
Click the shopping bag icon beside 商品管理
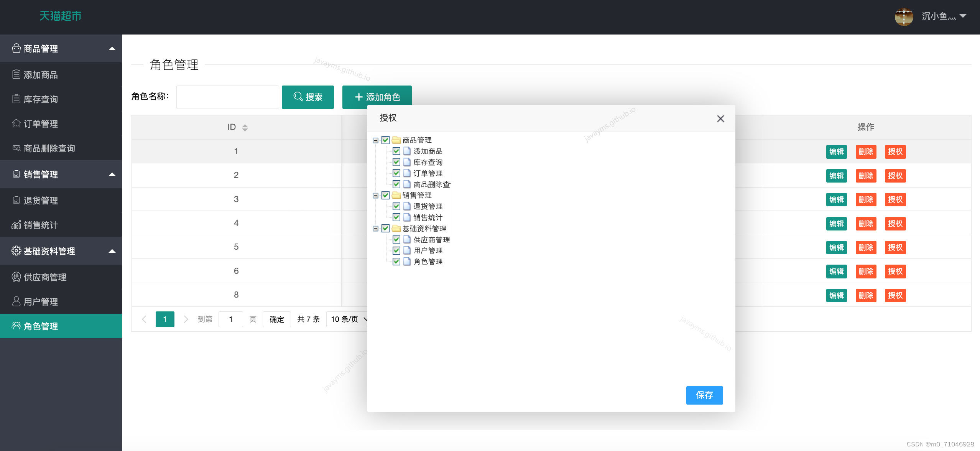point(16,48)
